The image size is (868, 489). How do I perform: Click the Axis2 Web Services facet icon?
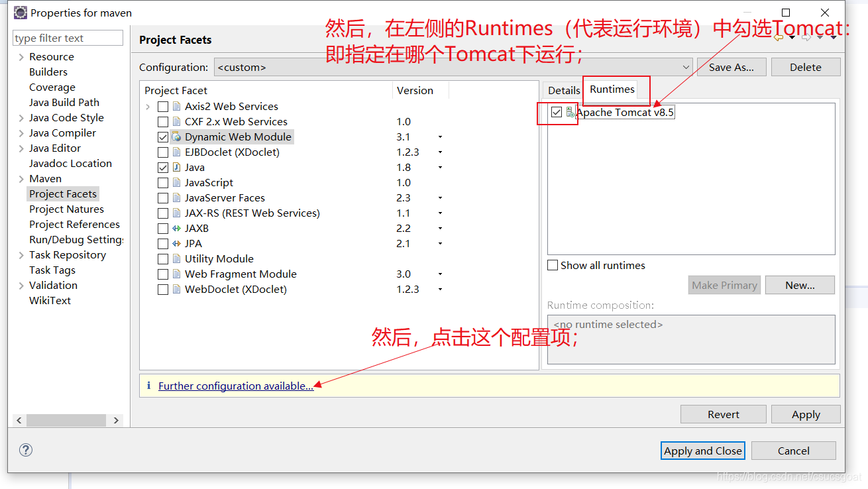(176, 107)
